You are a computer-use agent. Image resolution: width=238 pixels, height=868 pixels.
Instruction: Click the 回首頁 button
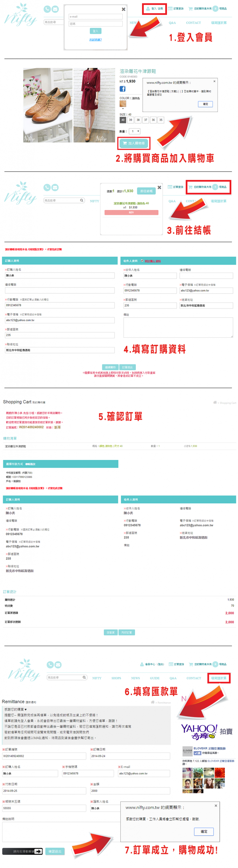[110, 632]
